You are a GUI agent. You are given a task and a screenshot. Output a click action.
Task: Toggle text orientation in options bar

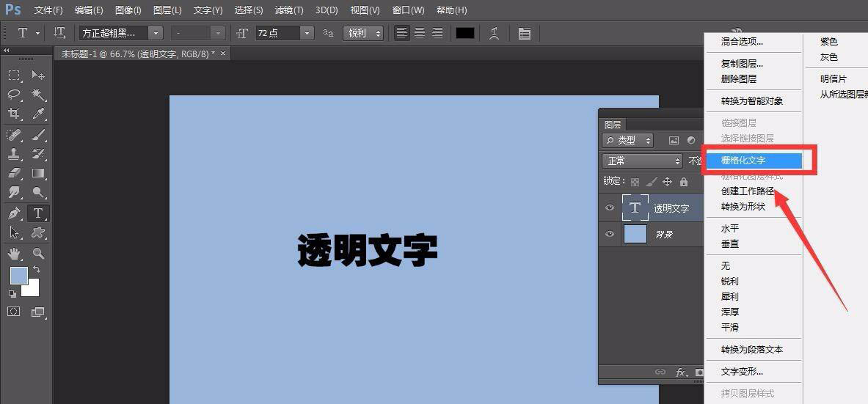click(x=59, y=33)
